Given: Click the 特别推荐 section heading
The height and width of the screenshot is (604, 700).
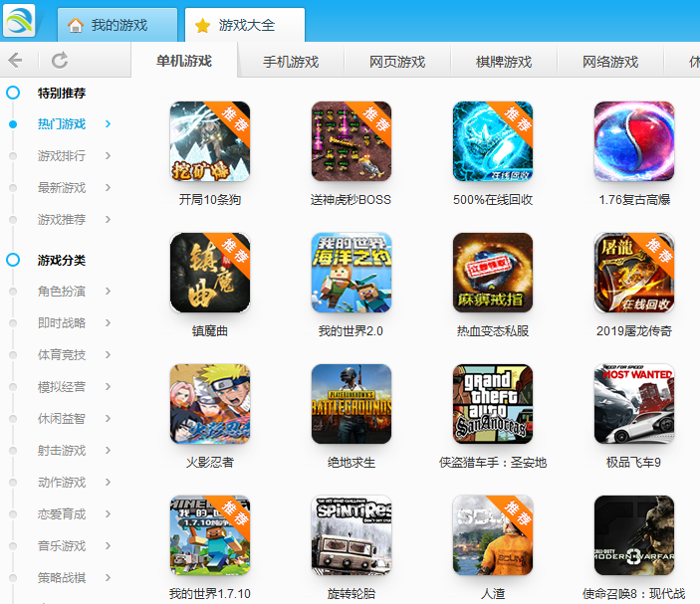Looking at the screenshot, I should tap(62, 93).
